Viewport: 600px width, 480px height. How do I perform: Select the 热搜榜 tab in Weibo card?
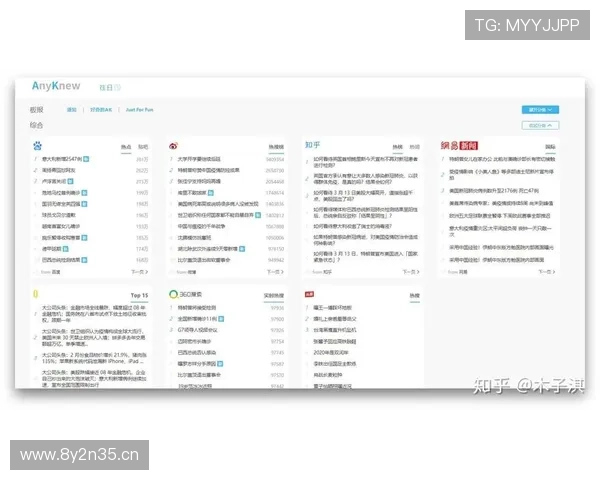click(x=276, y=147)
